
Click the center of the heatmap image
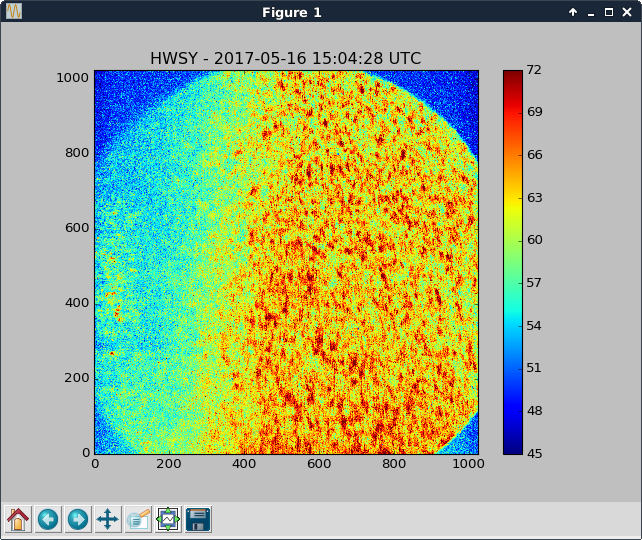point(287,262)
